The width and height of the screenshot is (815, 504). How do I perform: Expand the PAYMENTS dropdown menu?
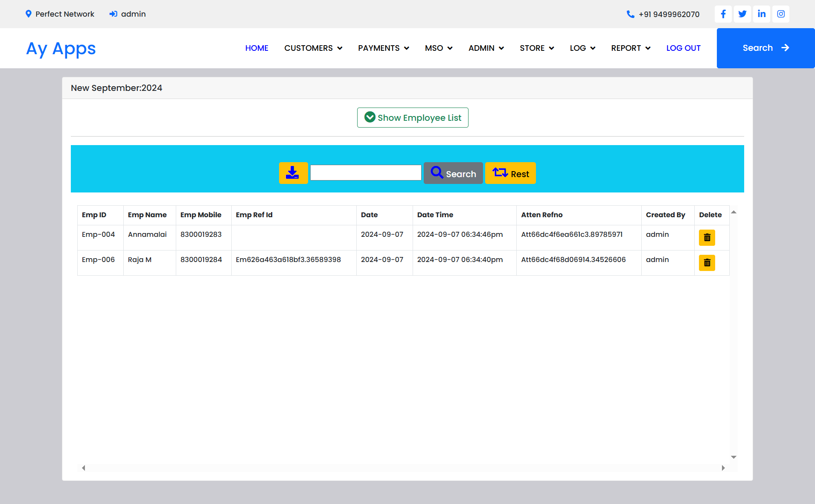(383, 48)
